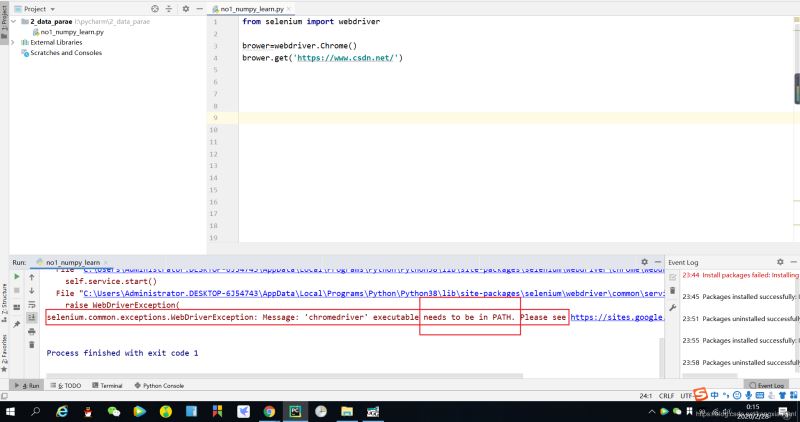Hide the Run tool window

tap(658, 262)
